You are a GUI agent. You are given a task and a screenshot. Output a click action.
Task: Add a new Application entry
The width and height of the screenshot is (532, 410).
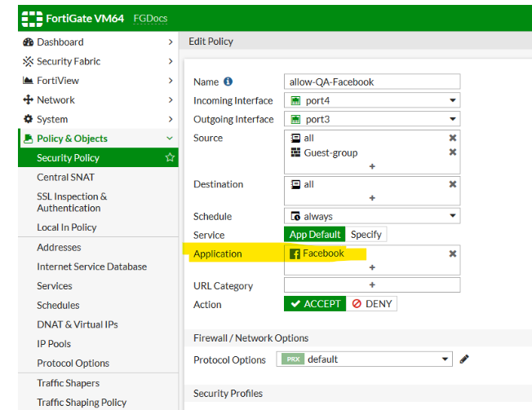pyautogui.click(x=372, y=267)
